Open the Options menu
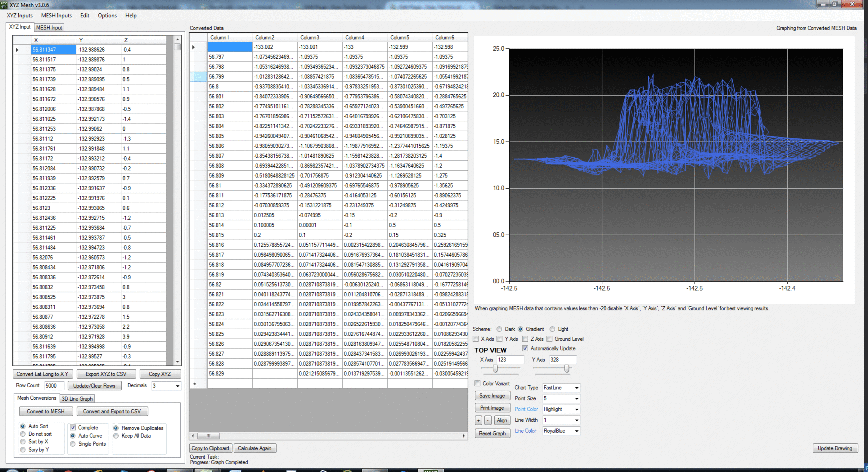The width and height of the screenshot is (868, 472). [107, 15]
